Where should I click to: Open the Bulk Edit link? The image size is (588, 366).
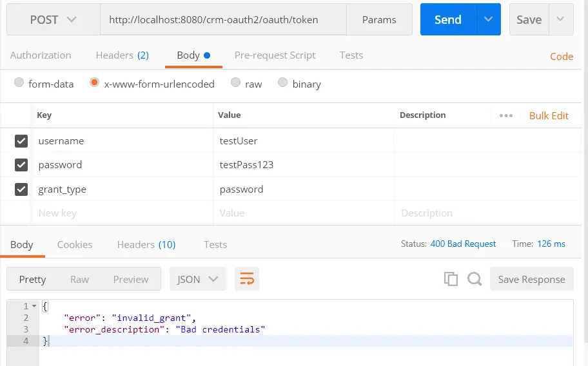click(549, 116)
